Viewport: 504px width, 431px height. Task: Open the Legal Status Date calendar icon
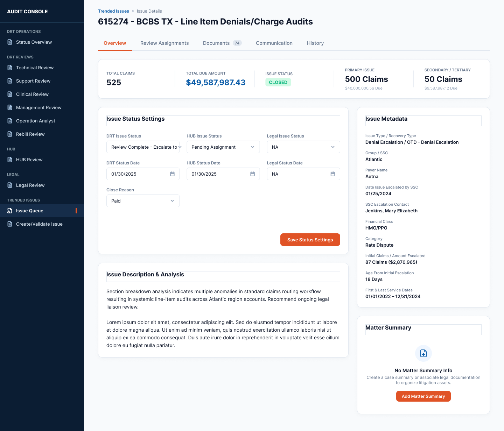pos(333,174)
